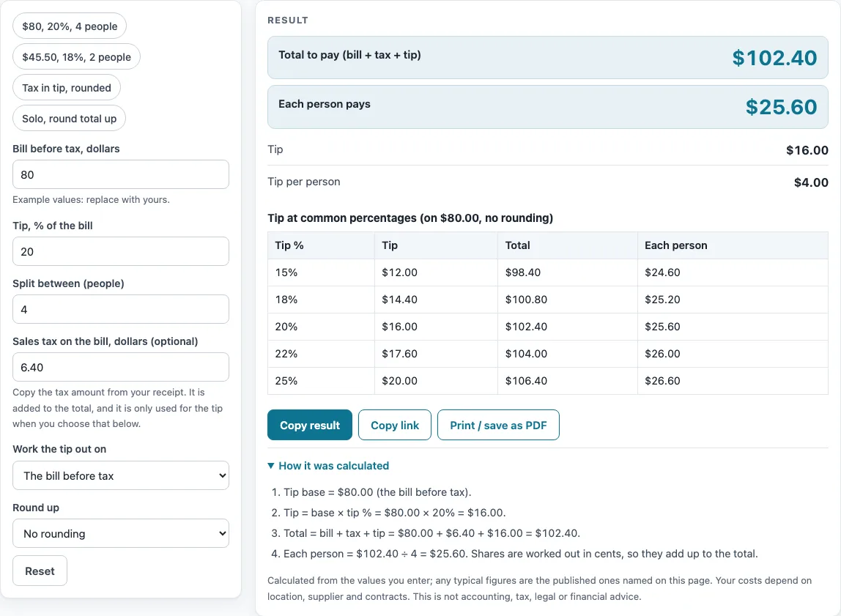Click the $20.00 tip cell
This screenshot has width=841, height=616.
436,381
